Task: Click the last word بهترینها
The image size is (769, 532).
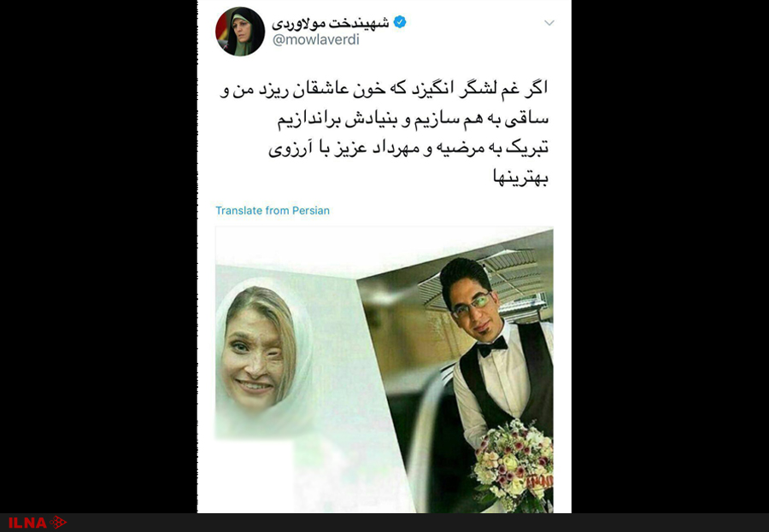Action: click(x=520, y=178)
